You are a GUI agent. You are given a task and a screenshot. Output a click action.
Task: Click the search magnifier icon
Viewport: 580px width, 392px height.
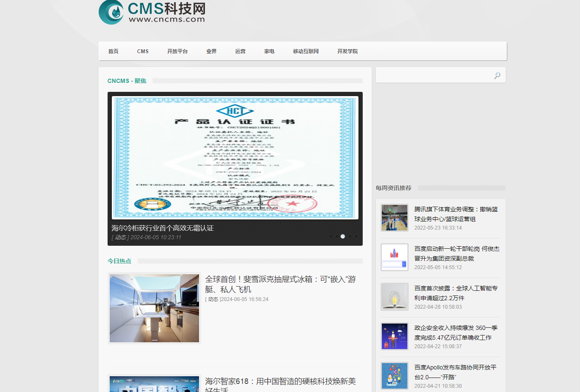(x=497, y=76)
